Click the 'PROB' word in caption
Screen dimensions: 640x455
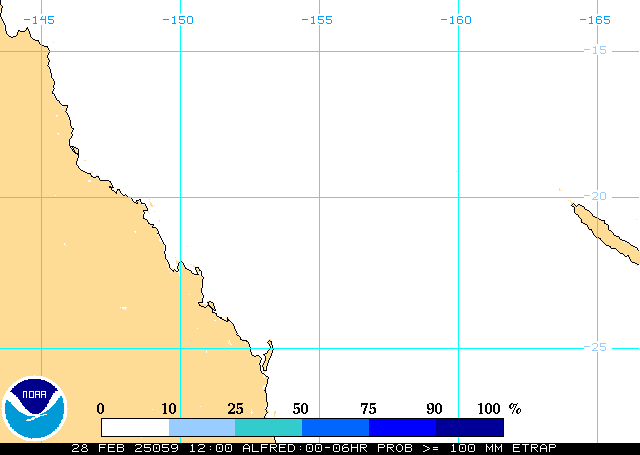[395, 448]
